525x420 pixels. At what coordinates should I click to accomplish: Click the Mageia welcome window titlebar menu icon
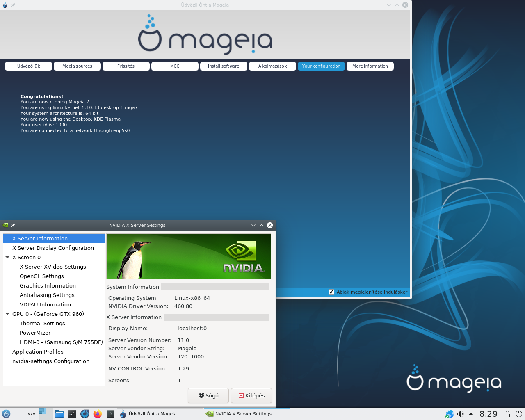(x=5, y=5)
